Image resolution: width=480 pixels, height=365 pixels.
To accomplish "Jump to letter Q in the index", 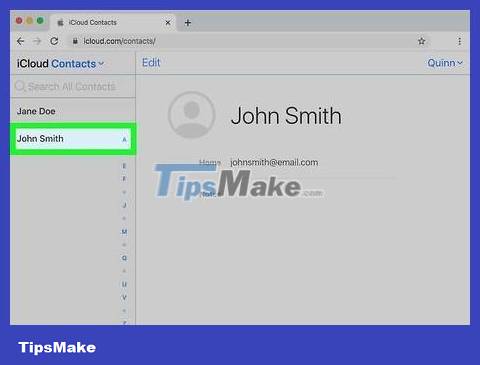I will click(124, 258).
